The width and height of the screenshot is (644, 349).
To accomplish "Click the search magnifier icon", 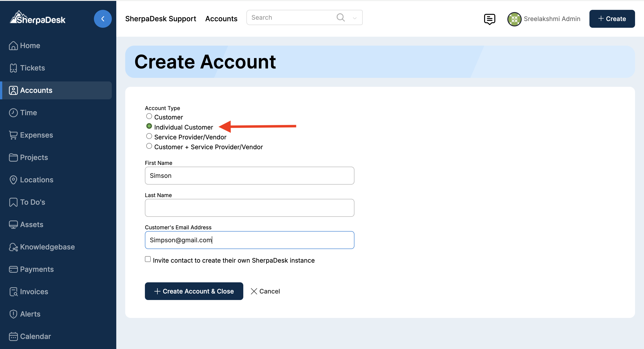I will tap(341, 17).
